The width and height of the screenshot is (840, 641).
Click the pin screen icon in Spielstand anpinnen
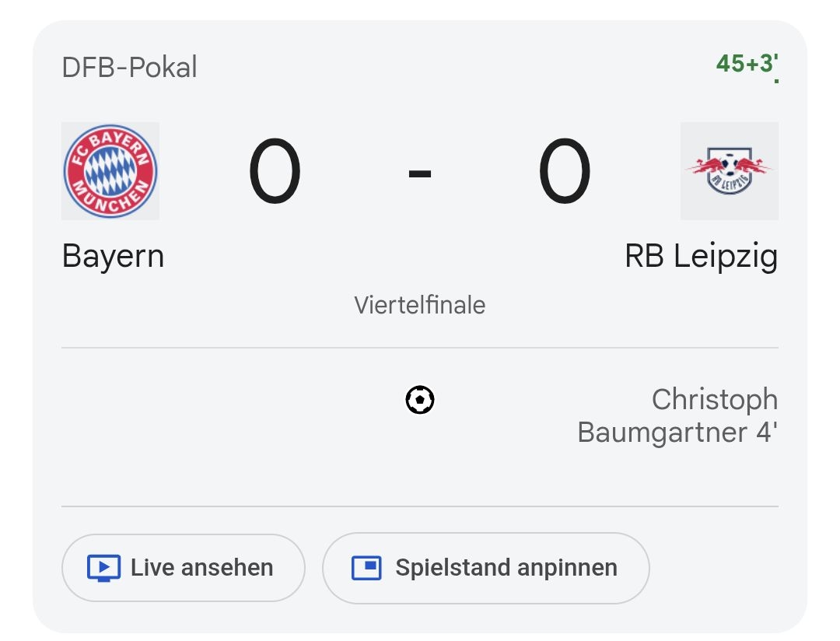pos(366,568)
